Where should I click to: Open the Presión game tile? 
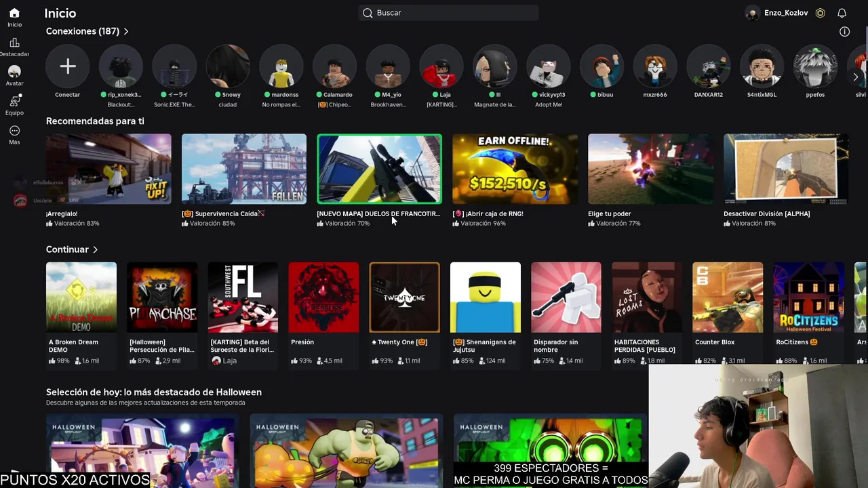point(323,298)
